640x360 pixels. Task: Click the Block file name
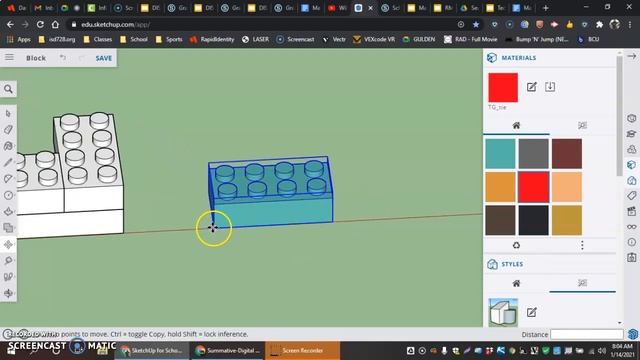[36, 58]
